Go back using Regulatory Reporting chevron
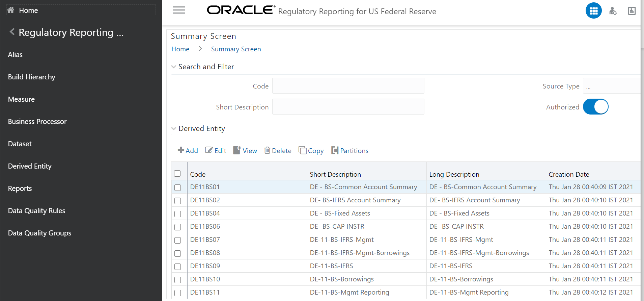The width and height of the screenshot is (644, 301). pos(12,32)
